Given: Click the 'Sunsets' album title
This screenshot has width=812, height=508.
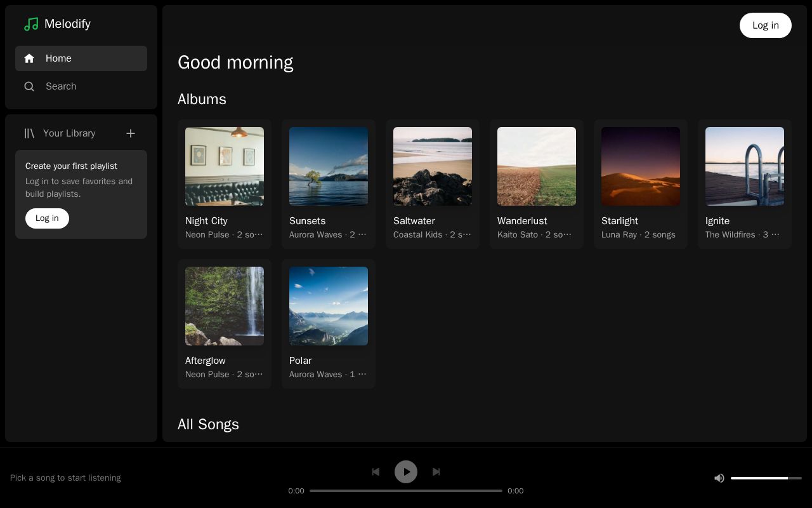Looking at the screenshot, I should click(x=307, y=221).
